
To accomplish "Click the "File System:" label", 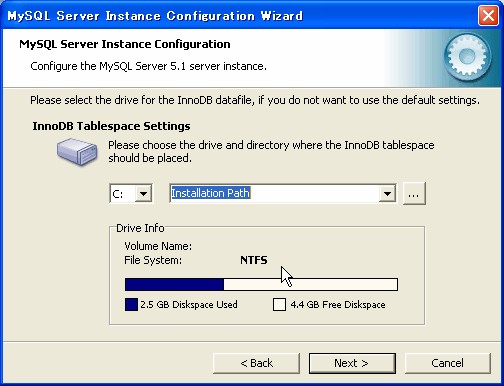I will (x=153, y=260).
